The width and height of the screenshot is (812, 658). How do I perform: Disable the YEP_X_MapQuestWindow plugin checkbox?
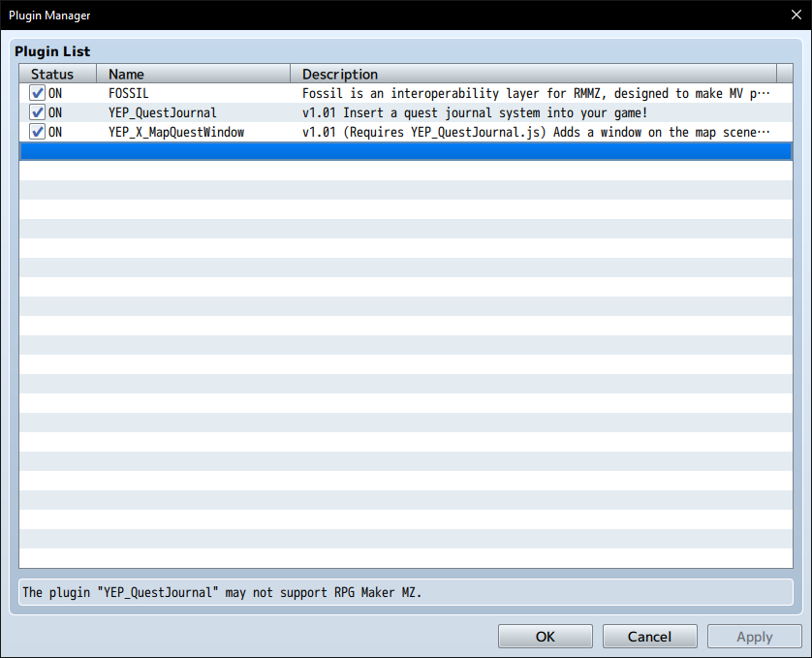[x=37, y=132]
